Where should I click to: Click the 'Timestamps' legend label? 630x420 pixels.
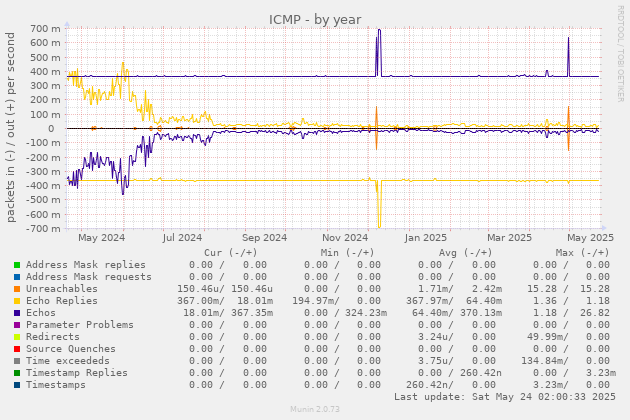click(x=56, y=385)
